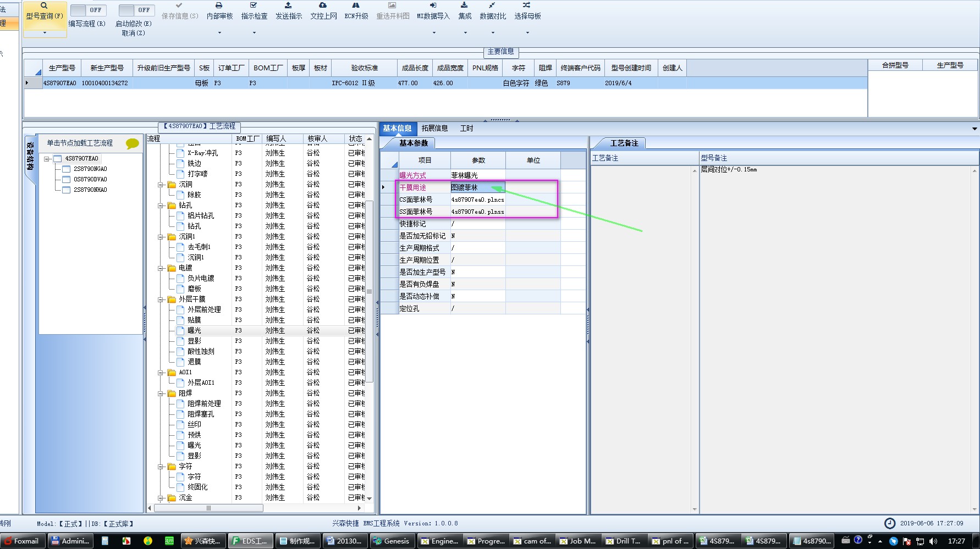Switch to the 拓展信息 tab
The width and height of the screenshot is (980, 549).
click(434, 128)
